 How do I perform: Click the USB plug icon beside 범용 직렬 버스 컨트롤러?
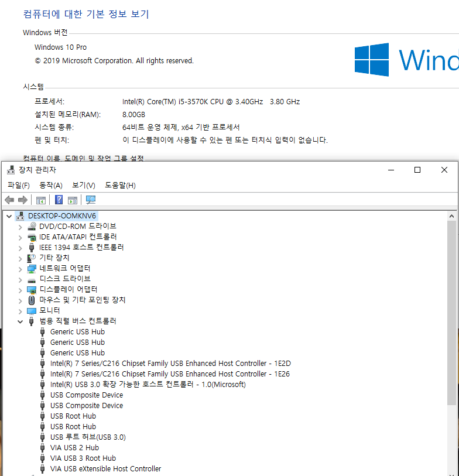tap(31, 321)
